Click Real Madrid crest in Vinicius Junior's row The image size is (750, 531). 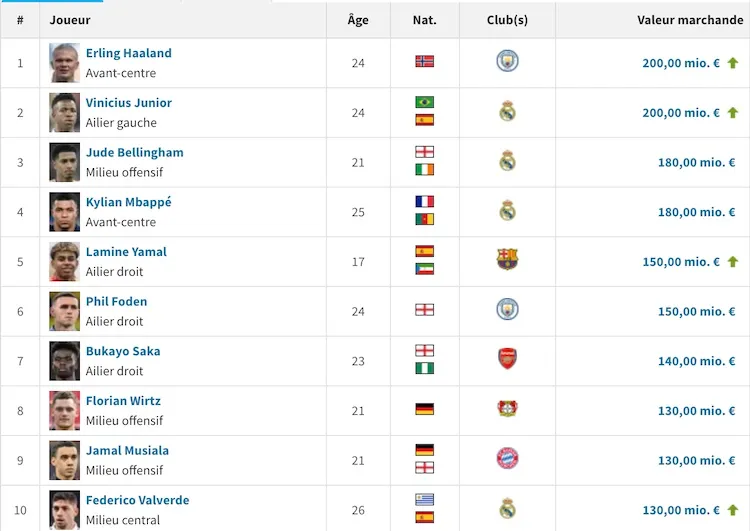(x=507, y=112)
